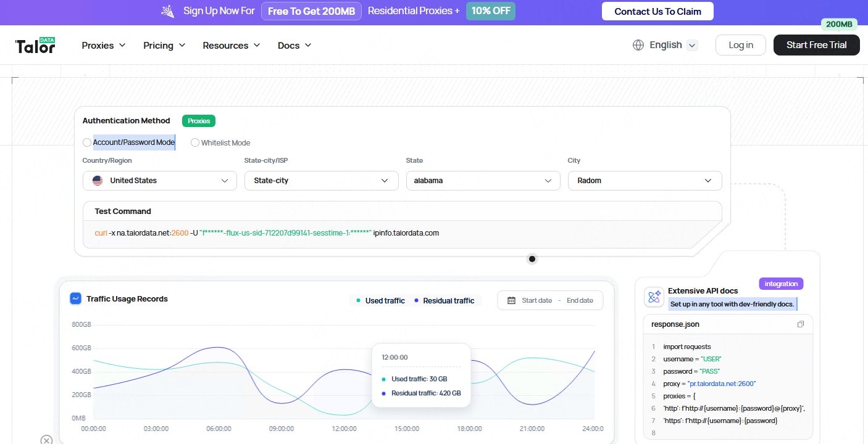Click the Talor Data logo
This screenshot has width=868, height=444.
pos(35,45)
